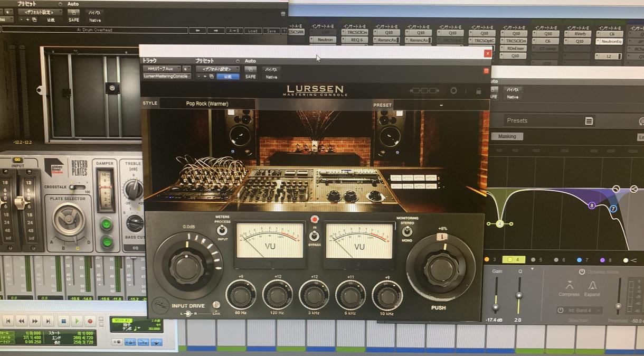The width and height of the screenshot is (644, 356).
Task: Click the Lurssen signal chain icon
Action: coord(424,91)
